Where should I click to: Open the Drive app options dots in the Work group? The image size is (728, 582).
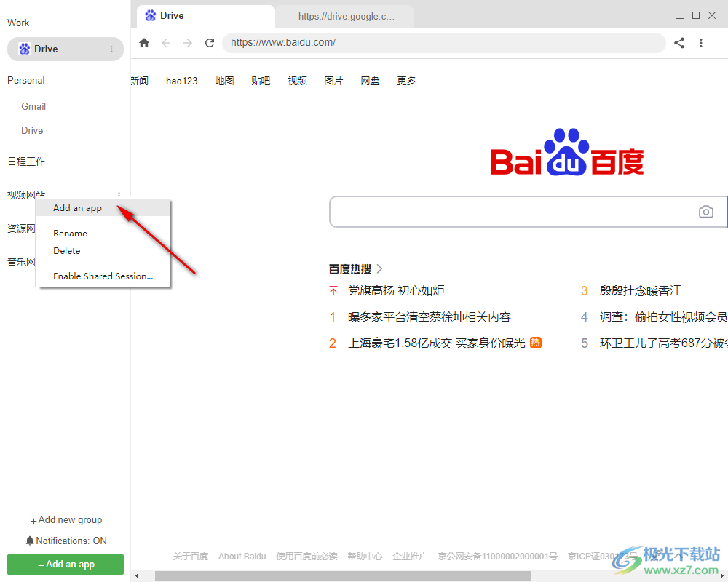pos(112,49)
